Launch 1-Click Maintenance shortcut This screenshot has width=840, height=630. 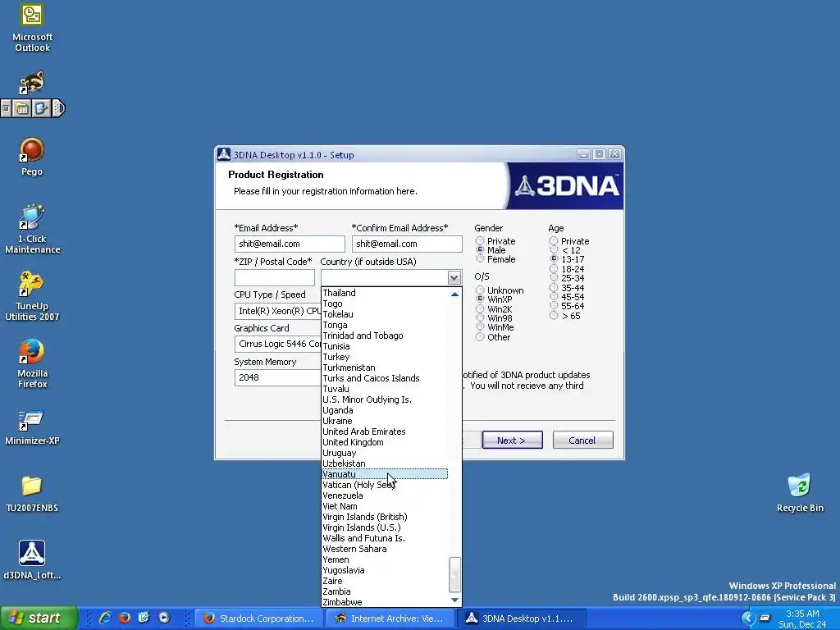32,229
